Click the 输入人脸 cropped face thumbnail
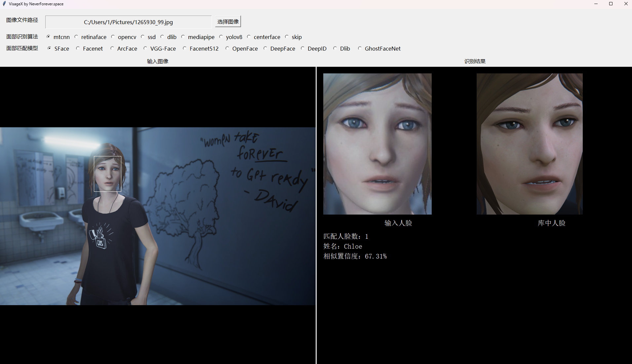Screen dimensions: 632x364 click(x=377, y=144)
